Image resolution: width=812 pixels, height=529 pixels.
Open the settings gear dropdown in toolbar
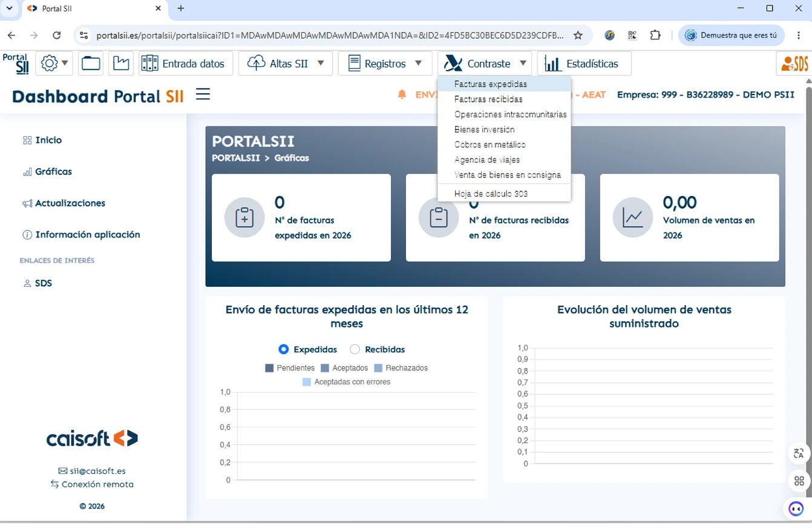pos(54,64)
